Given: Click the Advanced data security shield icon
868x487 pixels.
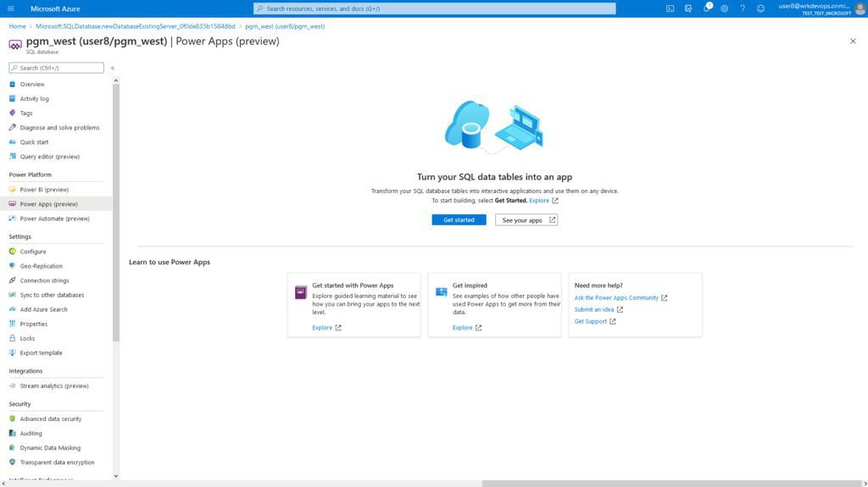Looking at the screenshot, I should 12,418.
